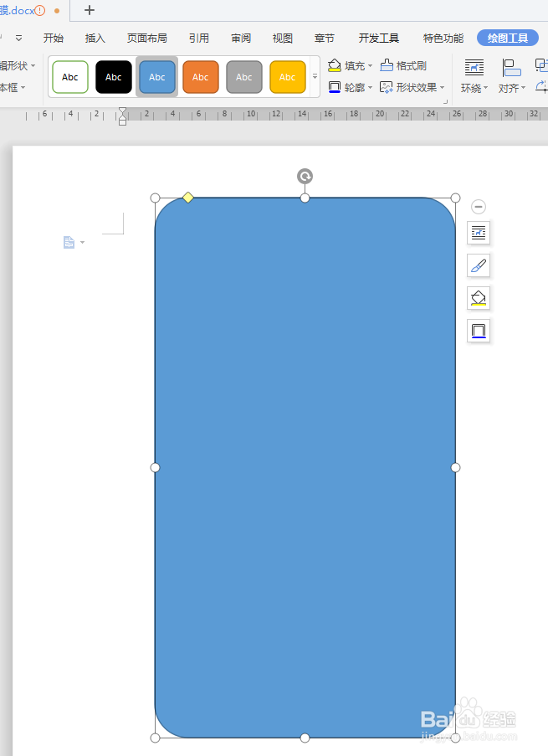Switch to 章节 tab

pyautogui.click(x=325, y=38)
